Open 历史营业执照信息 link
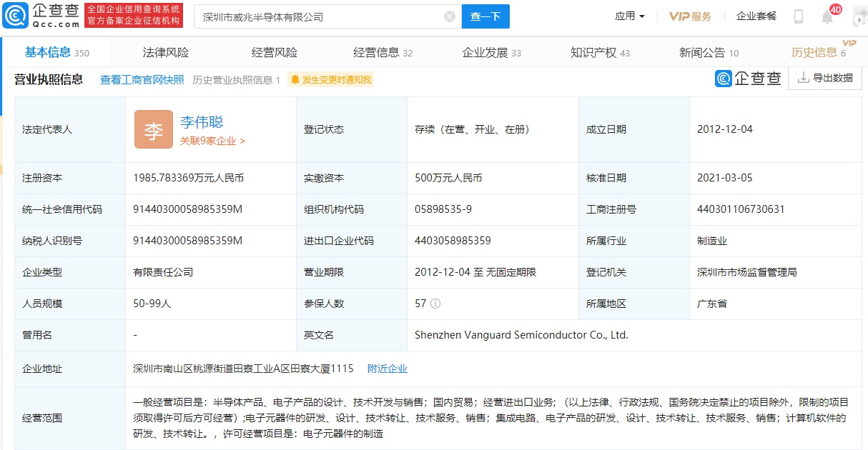 237,79
